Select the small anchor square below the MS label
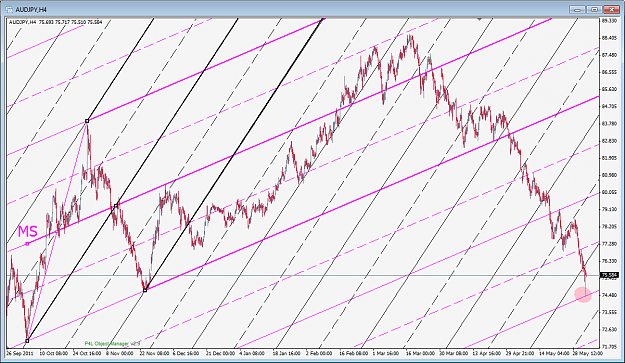This screenshot has width=625, height=363. pyautogui.click(x=28, y=243)
